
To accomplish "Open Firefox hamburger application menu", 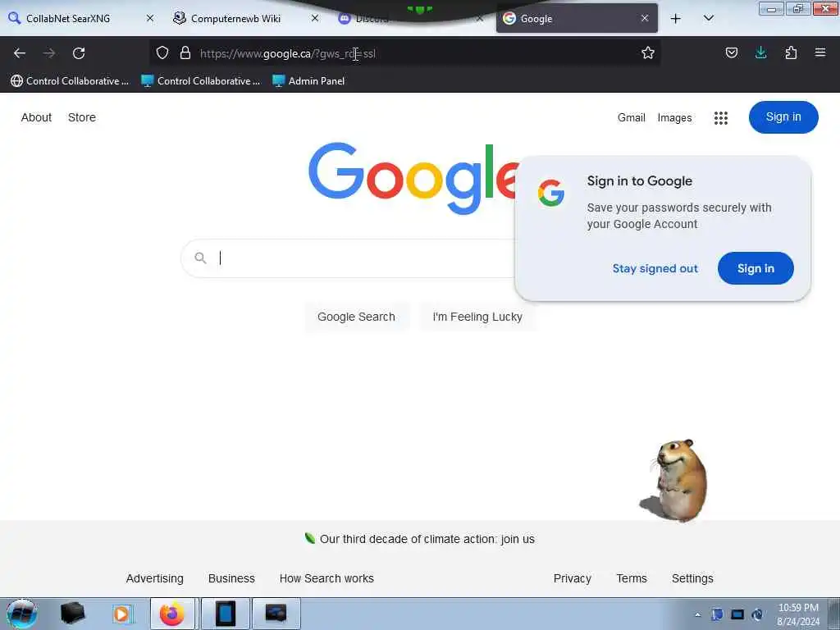I will [819, 52].
